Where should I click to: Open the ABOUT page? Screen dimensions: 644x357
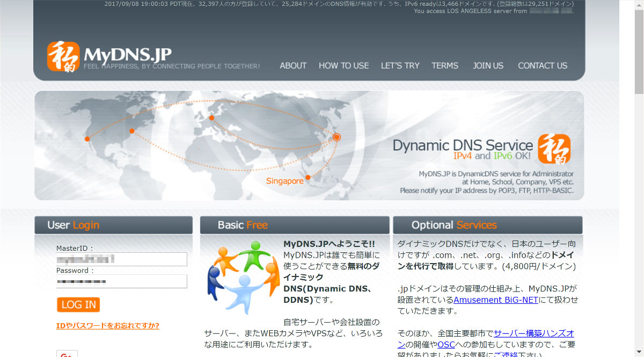293,65
